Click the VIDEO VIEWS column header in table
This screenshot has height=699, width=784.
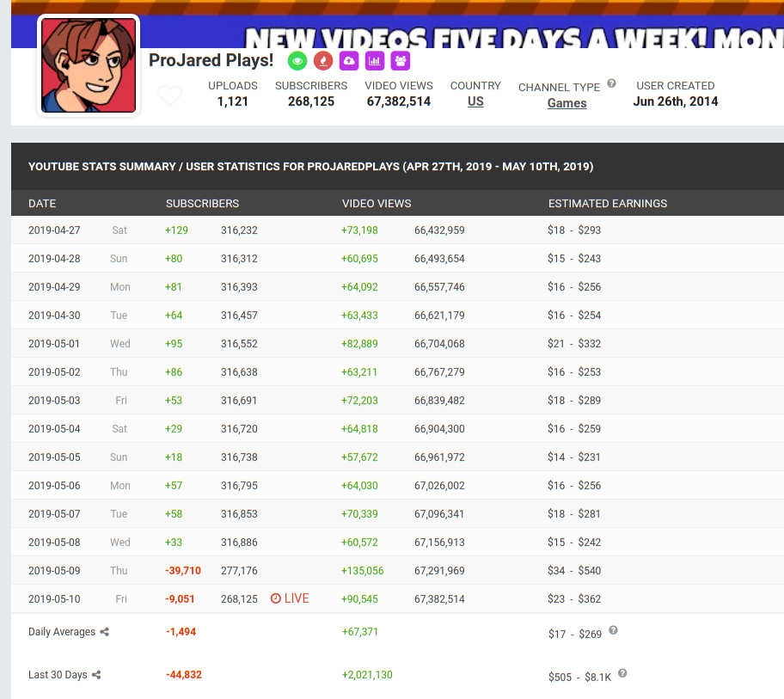tap(377, 204)
